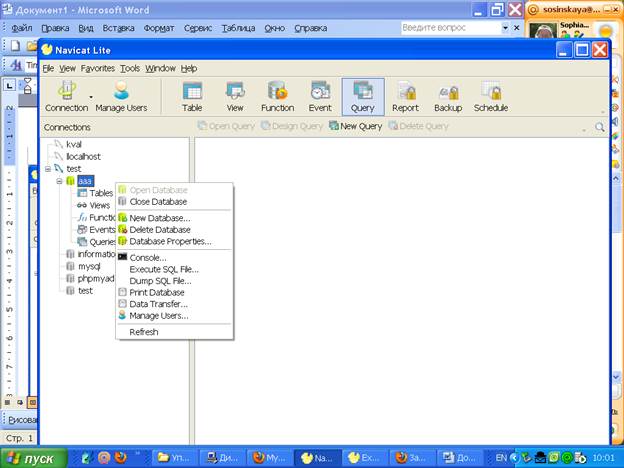Open Navicat View menu

pyautogui.click(x=67, y=68)
